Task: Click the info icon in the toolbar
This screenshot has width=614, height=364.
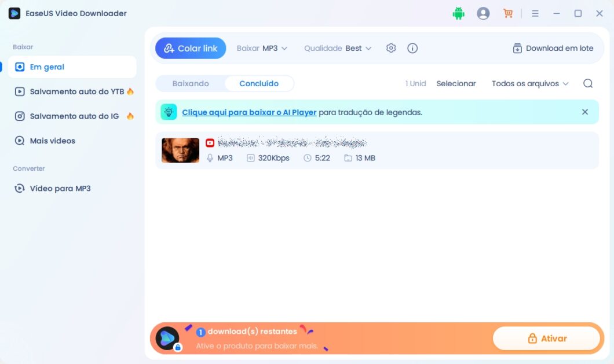Action: click(412, 48)
